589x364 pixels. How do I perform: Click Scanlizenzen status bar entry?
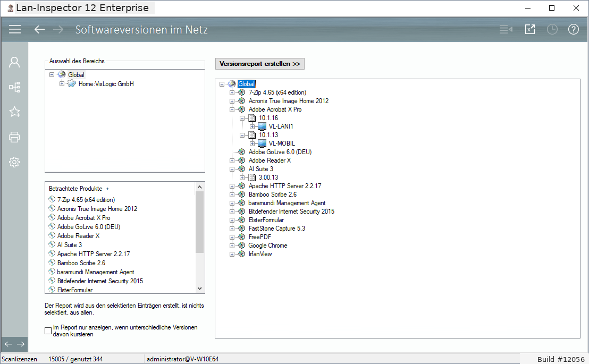(19, 359)
